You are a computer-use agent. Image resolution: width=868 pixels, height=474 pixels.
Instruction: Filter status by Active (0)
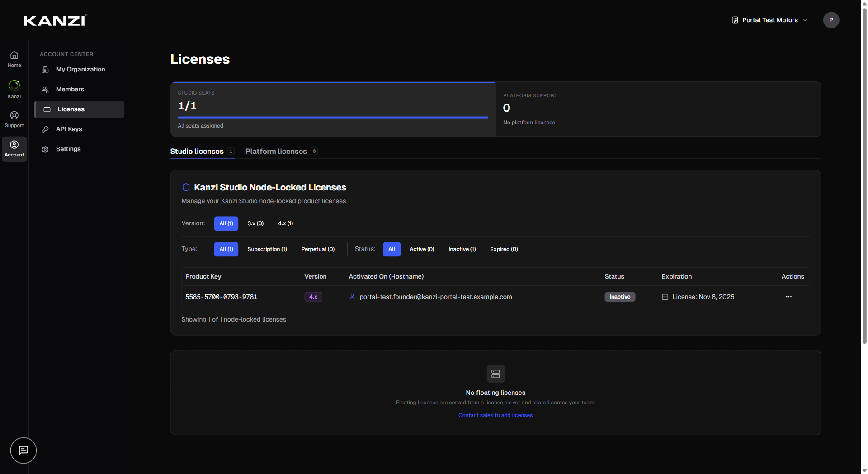pyautogui.click(x=422, y=249)
